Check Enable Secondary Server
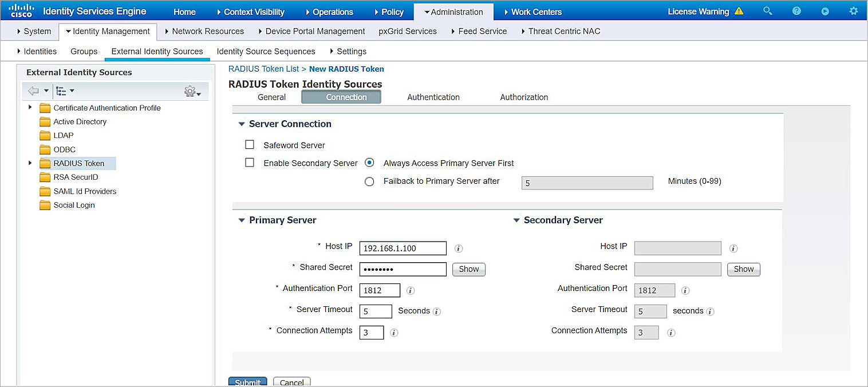Screen dimensions: 868x387 tap(250, 162)
